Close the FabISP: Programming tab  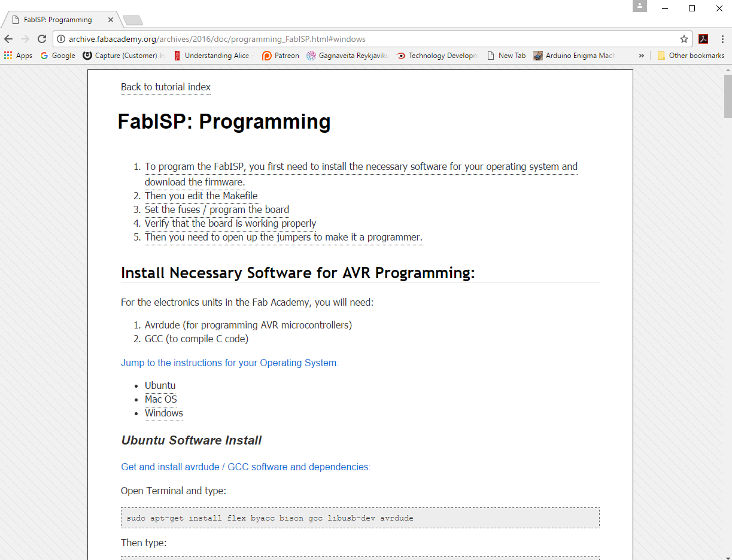111,20
